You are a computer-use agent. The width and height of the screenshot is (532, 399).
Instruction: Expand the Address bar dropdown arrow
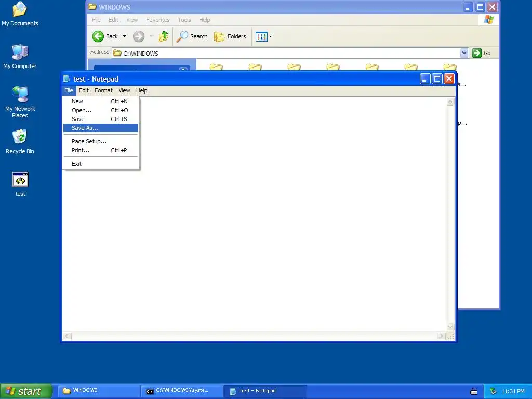(464, 53)
